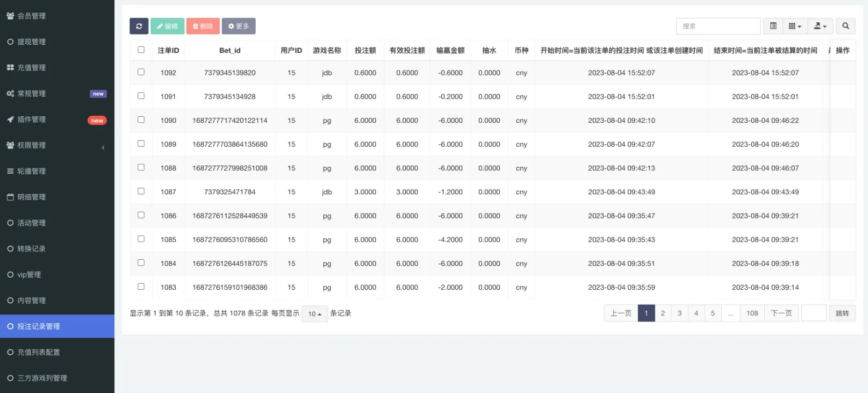This screenshot has width=868, height=393.
Task: Check the row for bet ID 1092
Action: (141, 72)
